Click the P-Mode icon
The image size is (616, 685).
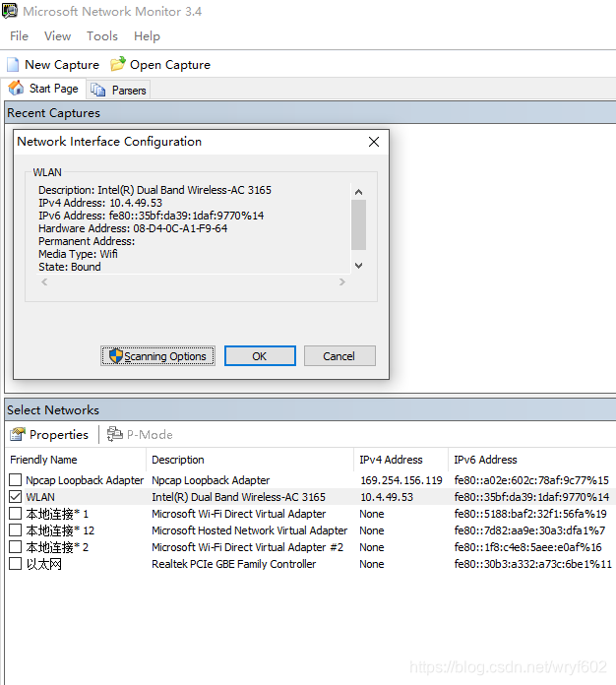tap(115, 434)
